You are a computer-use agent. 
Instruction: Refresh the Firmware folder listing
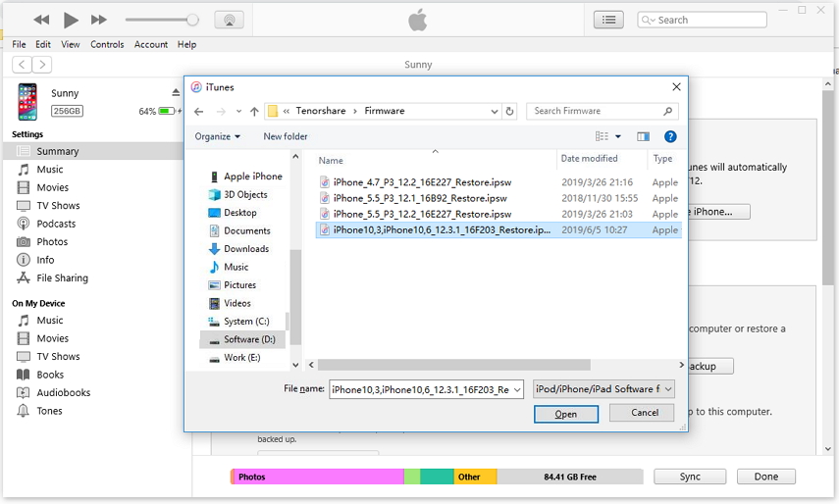tap(509, 112)
